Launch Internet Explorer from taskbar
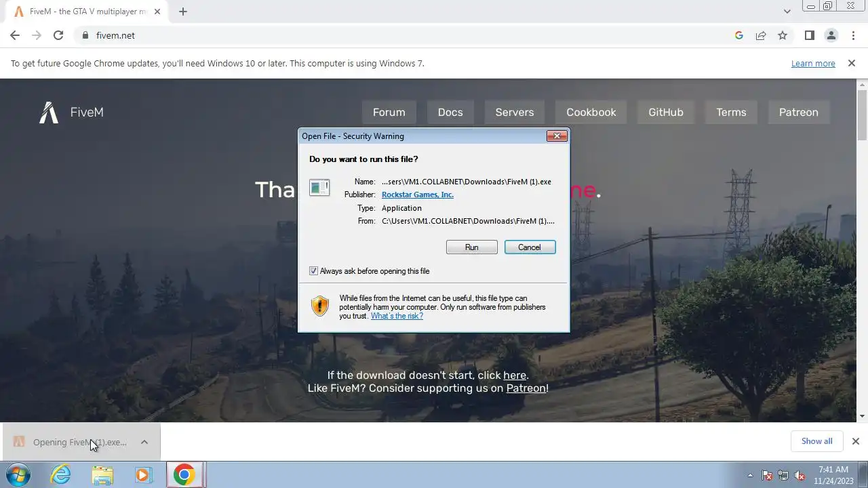The width and height of the screenshot is (868, 488). coord(61,475)
